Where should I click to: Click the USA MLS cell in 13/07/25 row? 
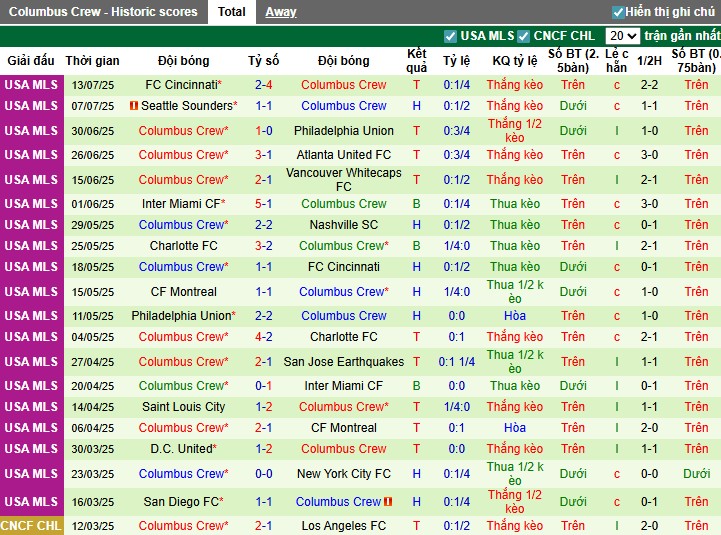[31, 85]
